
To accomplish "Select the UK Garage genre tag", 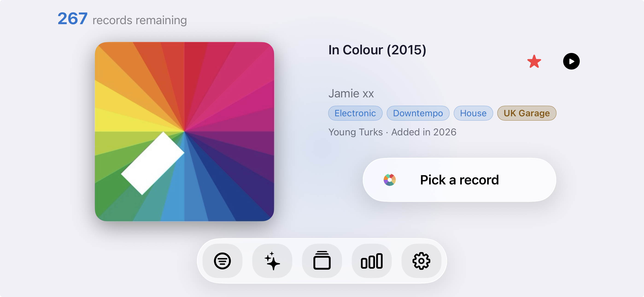I will click(x=527, y=113).
